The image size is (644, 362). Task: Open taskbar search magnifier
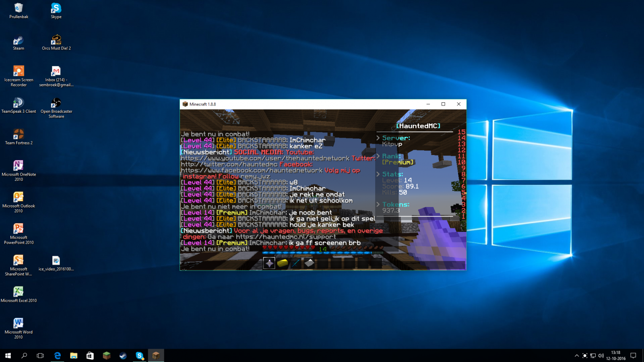coord(24,356)
